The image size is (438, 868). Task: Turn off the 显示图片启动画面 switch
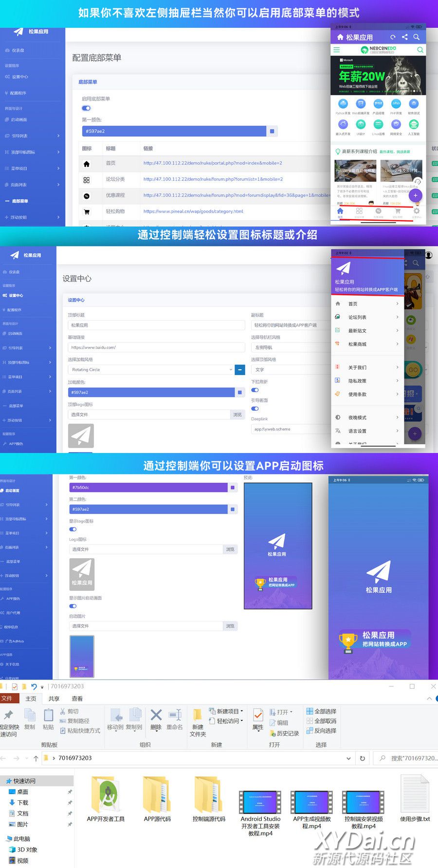(73, 606)
